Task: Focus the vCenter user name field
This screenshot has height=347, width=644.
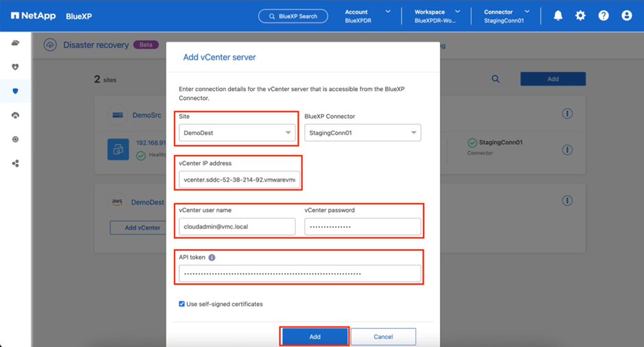Action: point(237,227)
